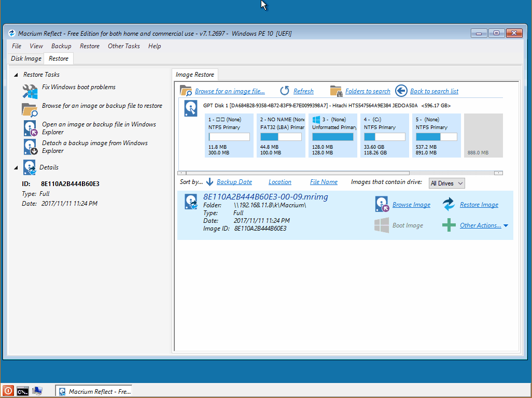Open the Restore menu
This screenshot has width=532, height=398.
coord(90,46)
